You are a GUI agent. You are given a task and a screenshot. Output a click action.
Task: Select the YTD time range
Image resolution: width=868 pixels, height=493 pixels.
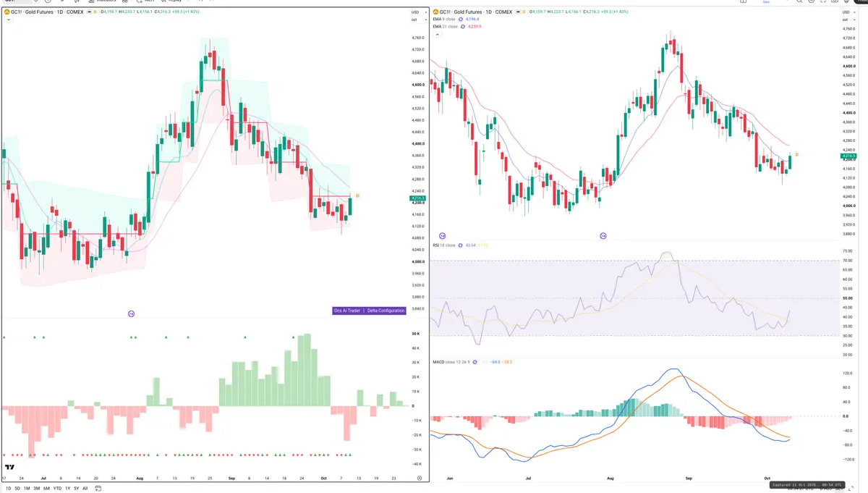click(57, 489)
